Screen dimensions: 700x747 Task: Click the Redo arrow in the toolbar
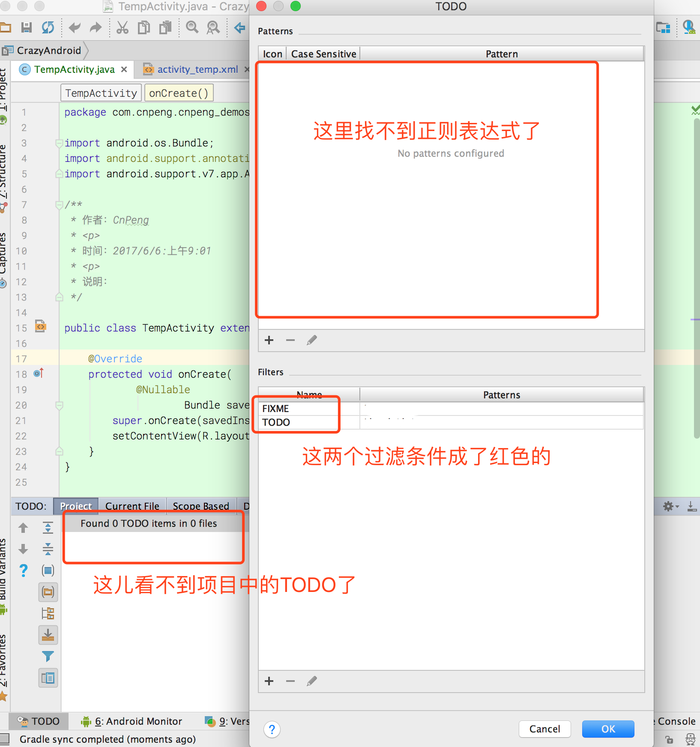[x=96, y=28]
